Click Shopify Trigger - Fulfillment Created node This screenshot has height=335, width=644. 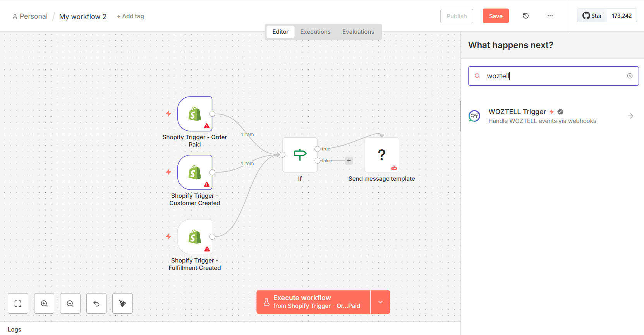pyautogui.click(x=195, y=237)
